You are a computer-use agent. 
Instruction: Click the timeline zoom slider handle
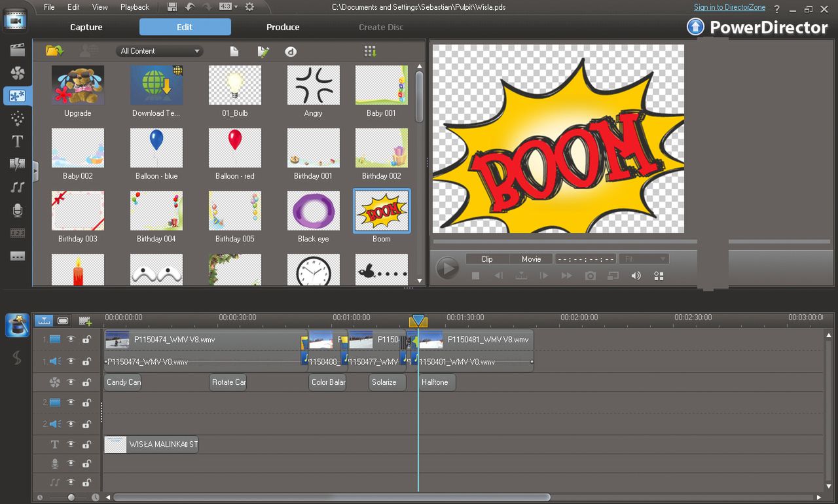pos(71,497)
